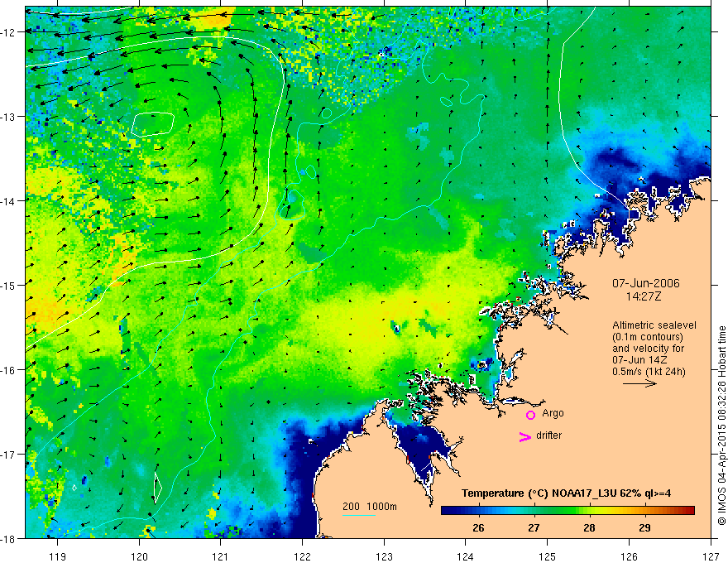Screen dimensions: 728x563
Task: Click the color bar label '27'
Action: point(534,527)
